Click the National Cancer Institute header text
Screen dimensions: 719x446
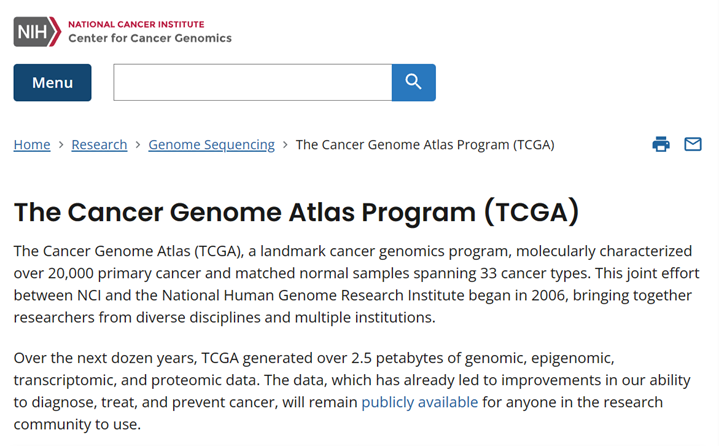[136, 24]
